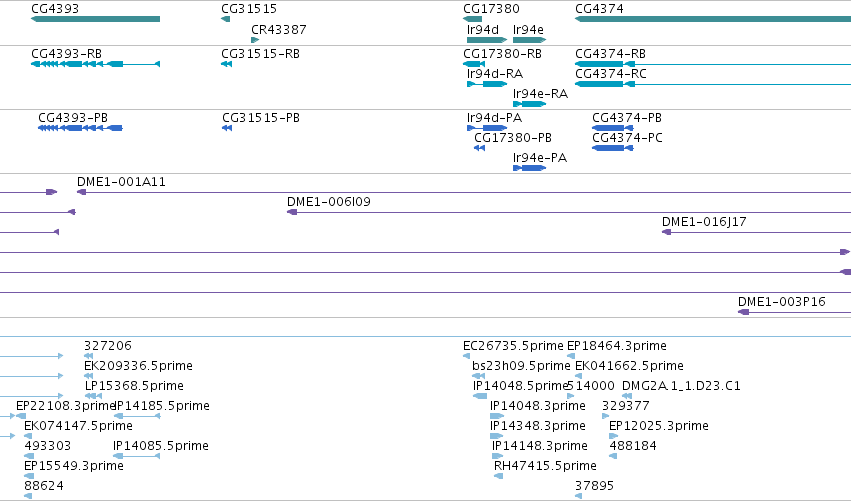Select EST IP14048.5prime
Viewport: 851px width, 501px height.
tap(520, 386)
